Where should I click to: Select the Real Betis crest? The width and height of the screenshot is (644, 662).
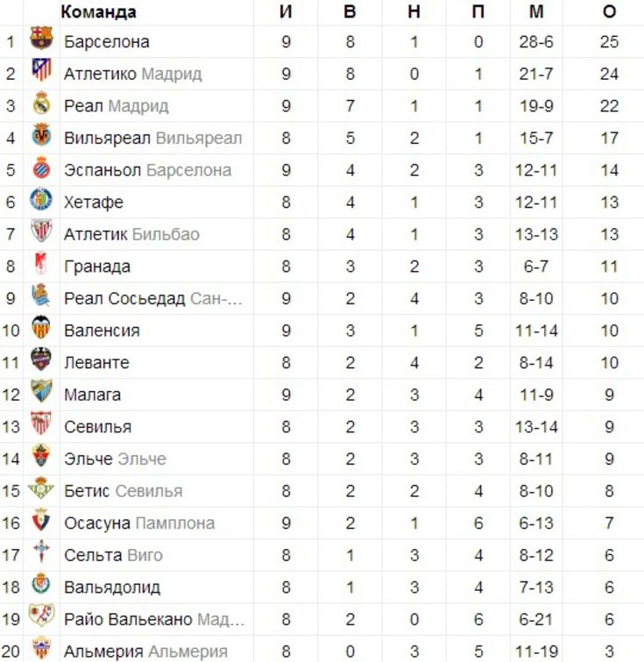(41, 488)
